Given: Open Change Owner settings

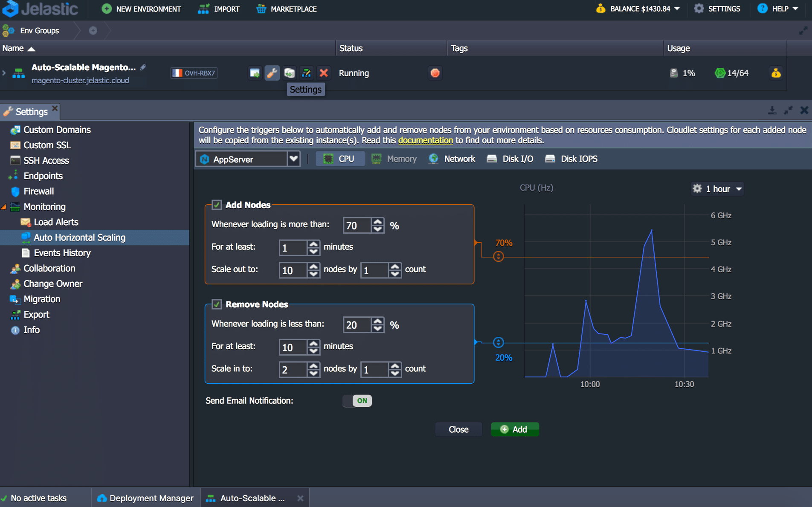Looking at the screenshot, I should coord(53,284).
